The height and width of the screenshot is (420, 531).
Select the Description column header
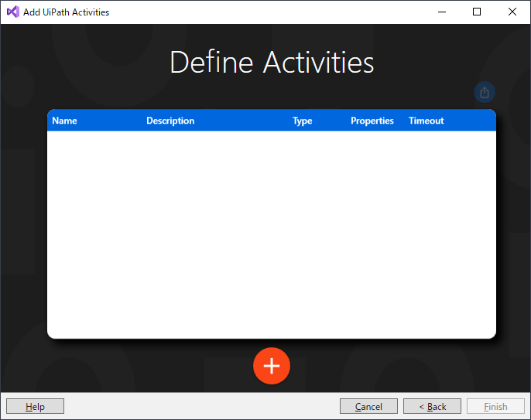[x=170, y=121]
